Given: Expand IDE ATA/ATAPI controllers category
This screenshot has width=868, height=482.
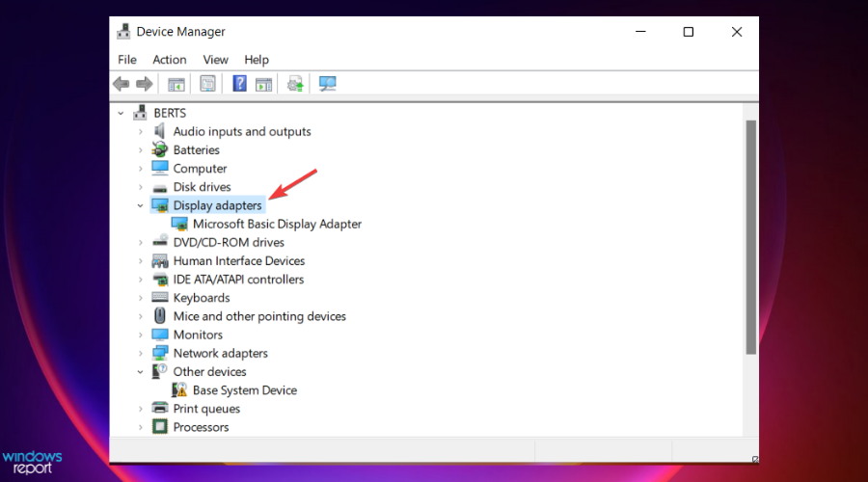Looking at the screenshot, I should [141, 280].
